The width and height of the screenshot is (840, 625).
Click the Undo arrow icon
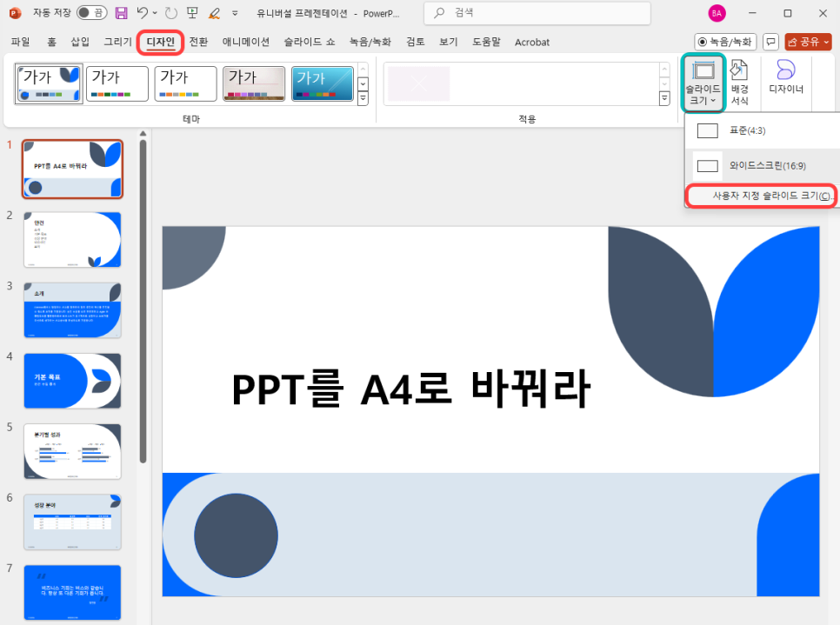[x=143, y=12]
